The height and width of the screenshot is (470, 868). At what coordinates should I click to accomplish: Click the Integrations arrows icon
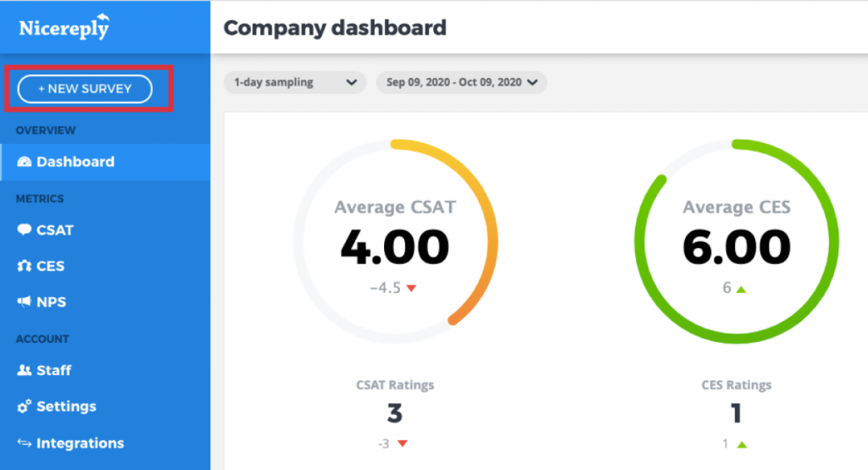[x=25, y=442]
